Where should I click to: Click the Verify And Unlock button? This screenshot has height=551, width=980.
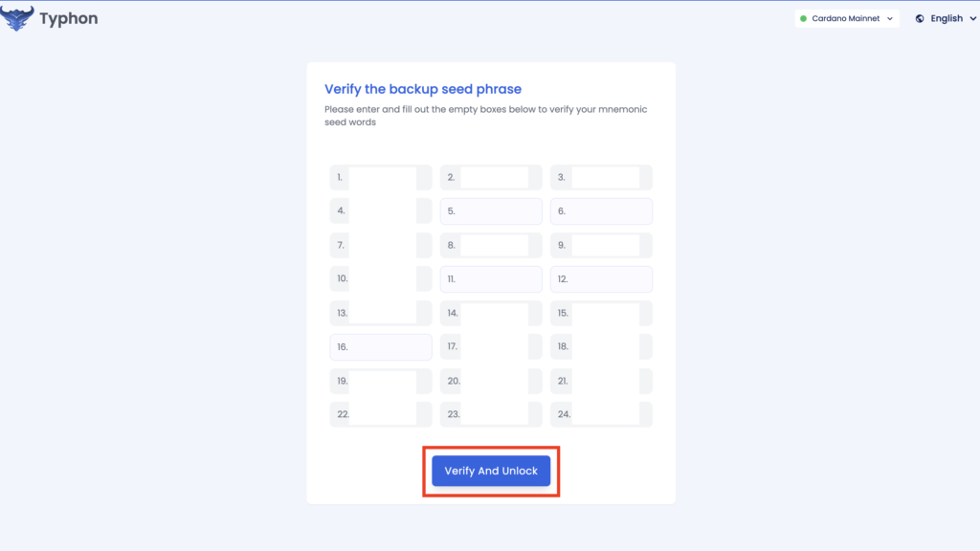(491, 471)
